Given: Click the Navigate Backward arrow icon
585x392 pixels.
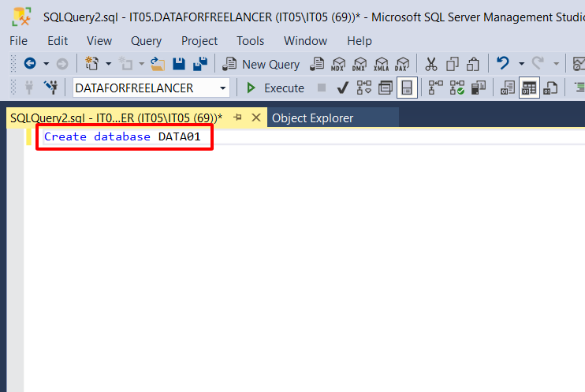Looking at the screenshot, I should pyautogui.click(x=30, y=64).
